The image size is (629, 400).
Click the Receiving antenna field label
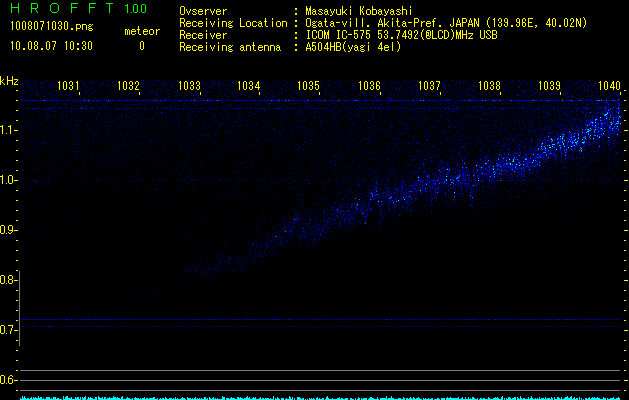pyautogui.click(x=230, y=47)
